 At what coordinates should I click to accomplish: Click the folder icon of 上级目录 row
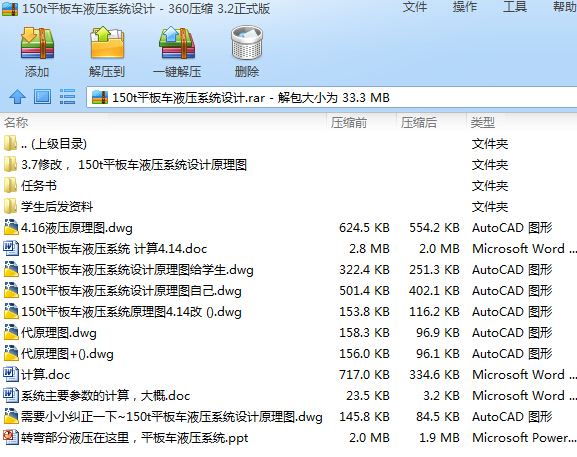pyautogui.click(x=10, y=143)
